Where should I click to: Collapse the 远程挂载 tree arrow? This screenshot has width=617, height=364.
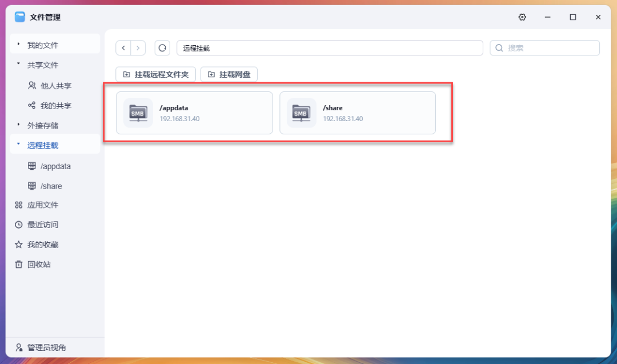click(x=18, y=145)
